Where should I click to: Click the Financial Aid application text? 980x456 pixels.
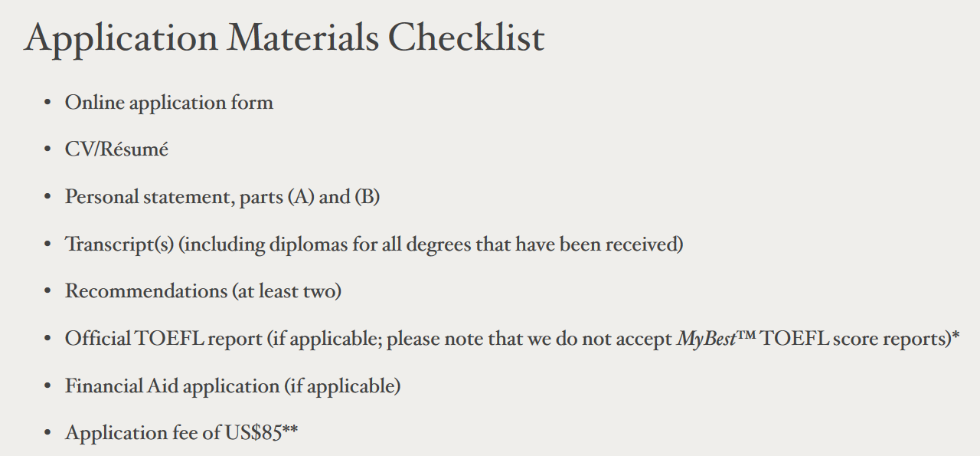[x=172, y=386]
